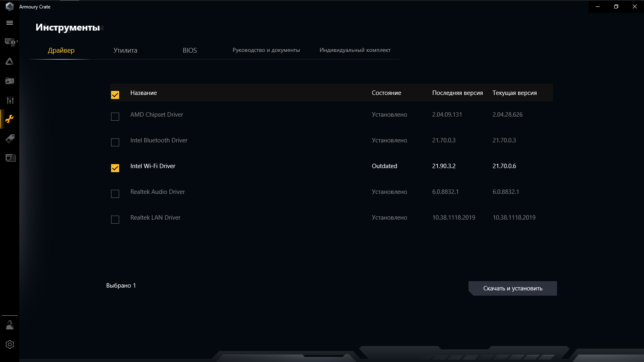Check the AMD Chipset Driver checkbox
This screenshot has width=644, height=362.
coord(115,117)
